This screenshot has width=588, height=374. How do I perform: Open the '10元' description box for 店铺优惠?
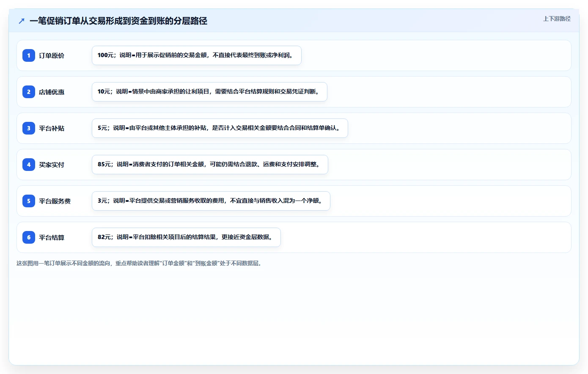point(209,92)
